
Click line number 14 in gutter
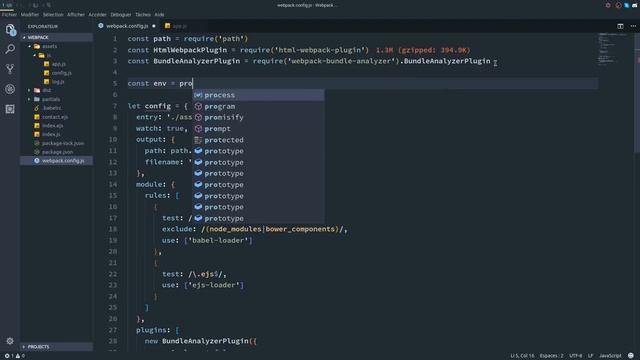pyautogui.click(x=113, y=184)
